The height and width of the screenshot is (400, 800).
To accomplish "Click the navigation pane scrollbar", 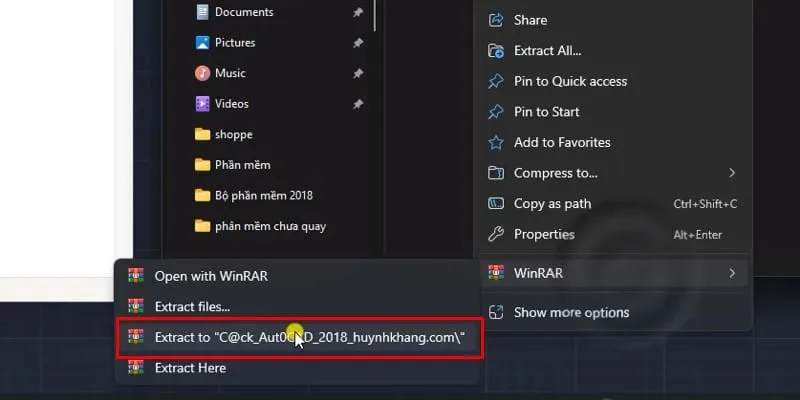I will pyautogui.click(x=375, y=15).
